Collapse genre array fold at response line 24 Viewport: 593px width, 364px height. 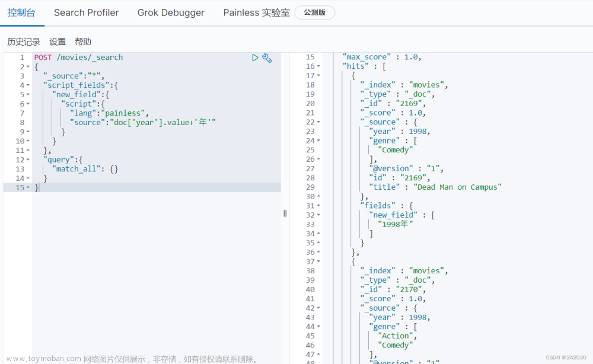pos(318,141)
